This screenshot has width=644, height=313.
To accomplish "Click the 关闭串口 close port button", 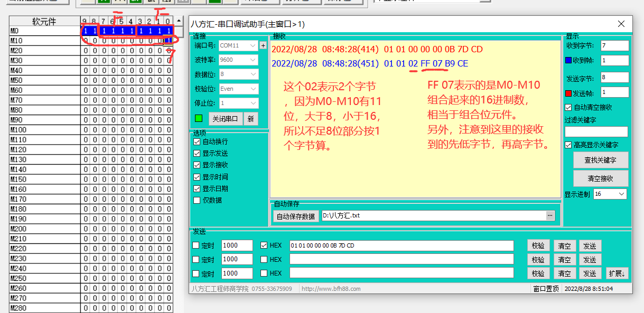I will (x=225, y=119).
